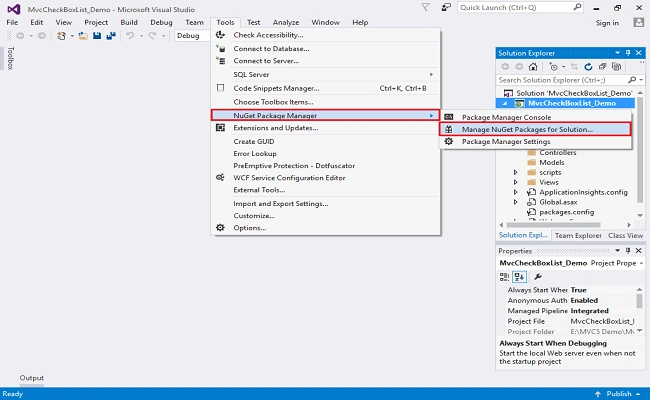
Task: Click the Save disk icon
Action: click(x=97, y=36)
